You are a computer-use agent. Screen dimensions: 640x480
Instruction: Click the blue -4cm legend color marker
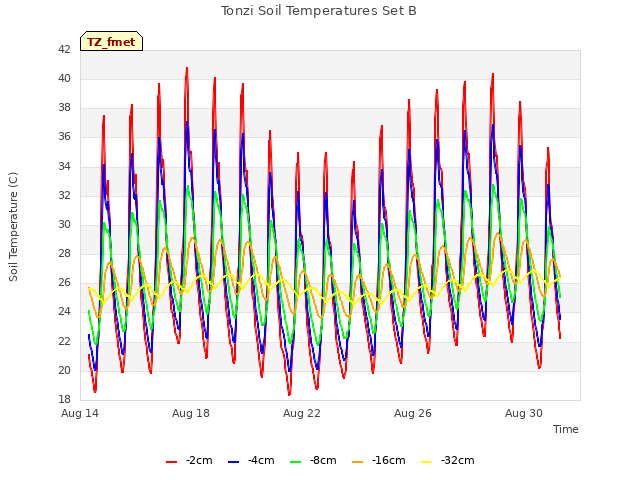click(x=233, y=462)
